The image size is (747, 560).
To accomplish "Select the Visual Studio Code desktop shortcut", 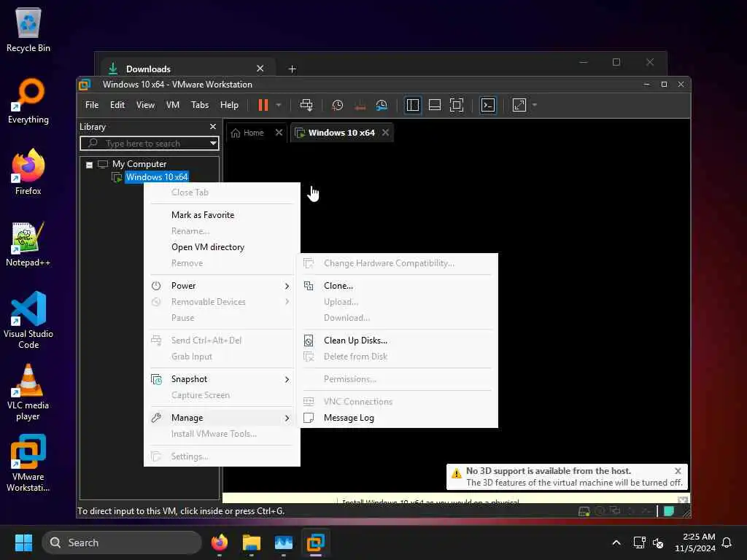I will (x=28, y=320).
